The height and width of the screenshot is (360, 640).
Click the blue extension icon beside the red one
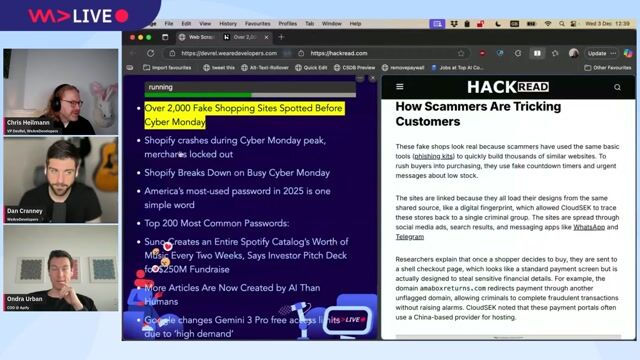coord(500,53)
